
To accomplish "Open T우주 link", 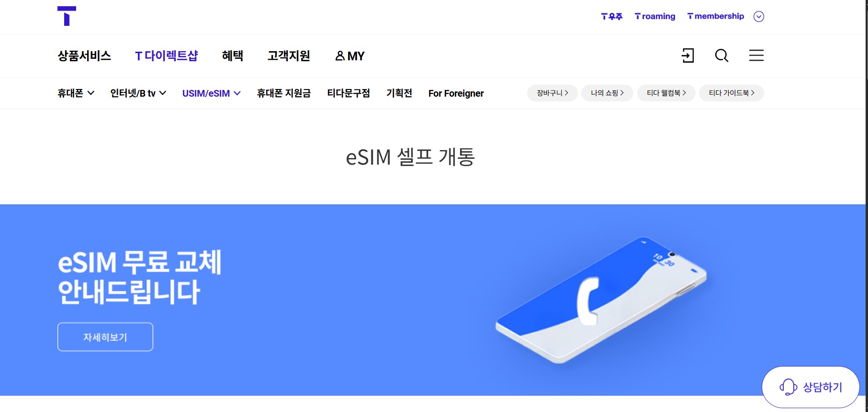I will point(611,16).
